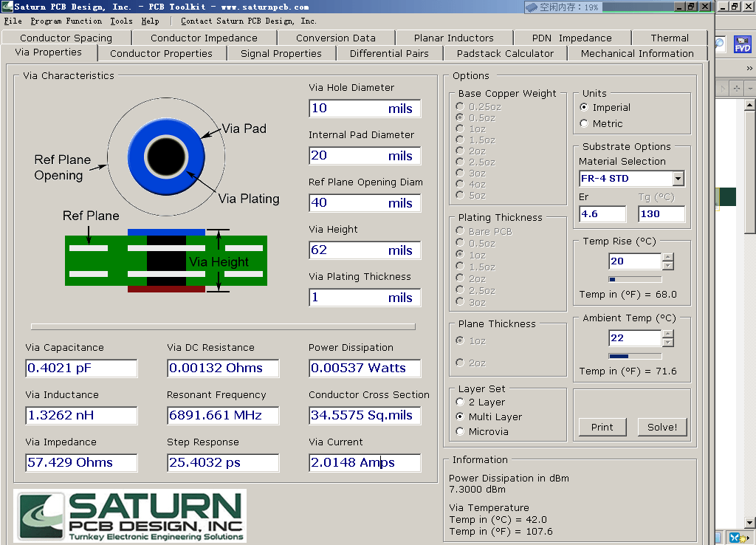Viewport: 756px width, 545px height.
Task: Adjust the Ambient Temp slider bar
Action: pos(635,356)
